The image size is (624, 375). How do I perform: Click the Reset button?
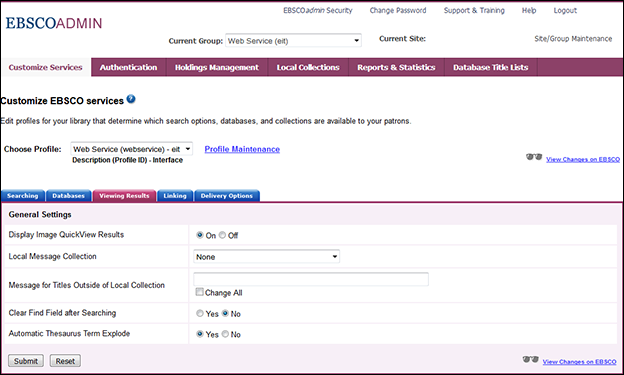[x=65, y=361]
